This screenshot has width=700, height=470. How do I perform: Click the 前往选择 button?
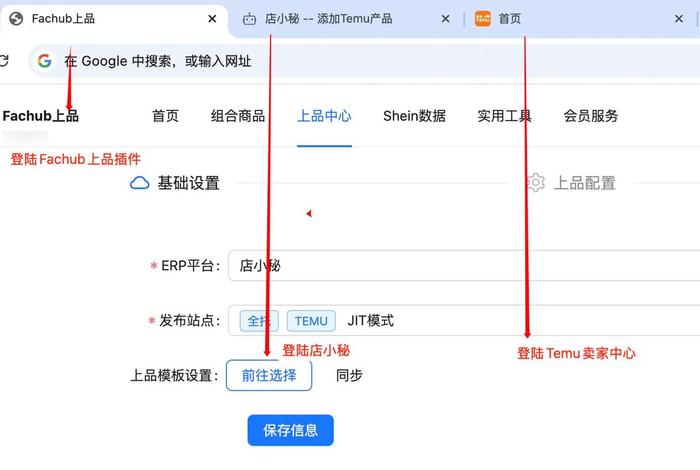pos(269,375)
